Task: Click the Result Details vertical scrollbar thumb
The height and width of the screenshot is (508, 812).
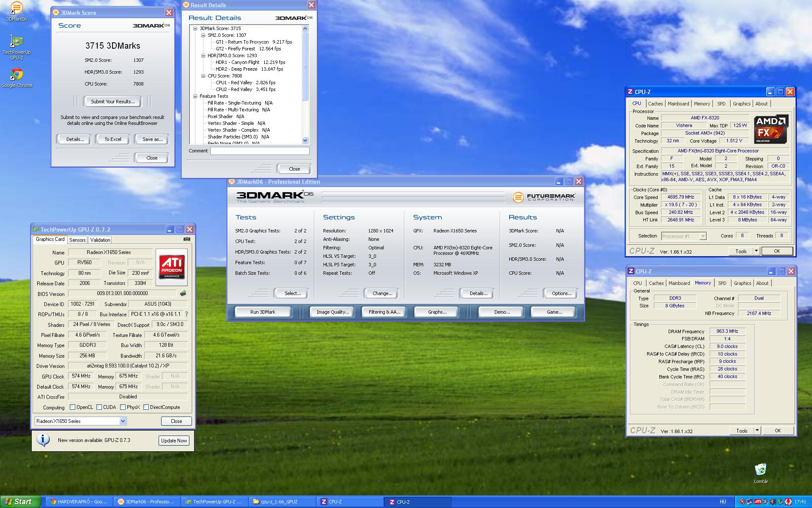Action: 305,66
